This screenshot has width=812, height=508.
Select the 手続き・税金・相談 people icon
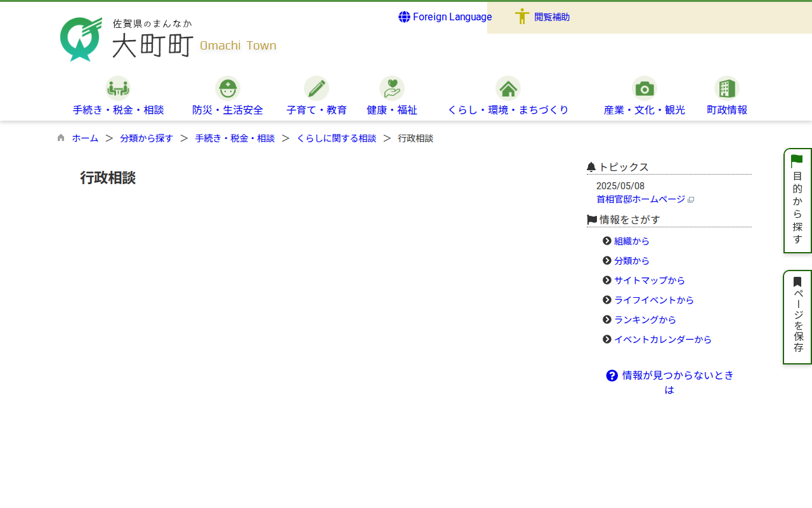(x=118, y=88)
